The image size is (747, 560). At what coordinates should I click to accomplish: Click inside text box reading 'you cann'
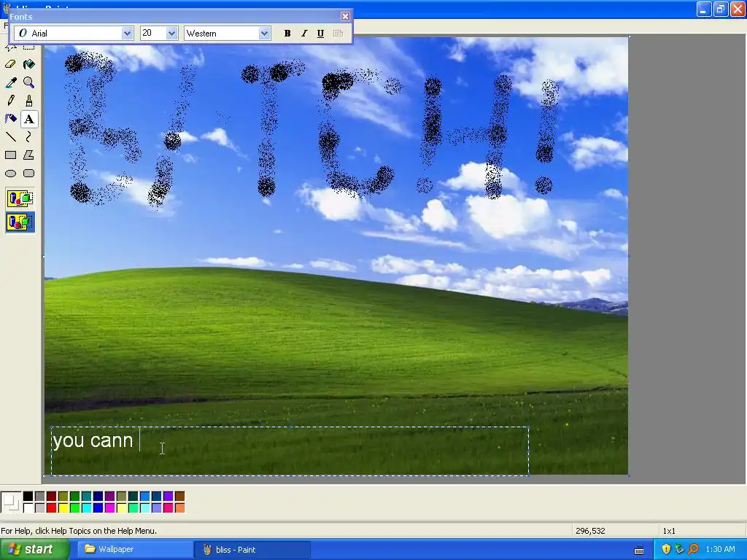click(x=290, y=451)
